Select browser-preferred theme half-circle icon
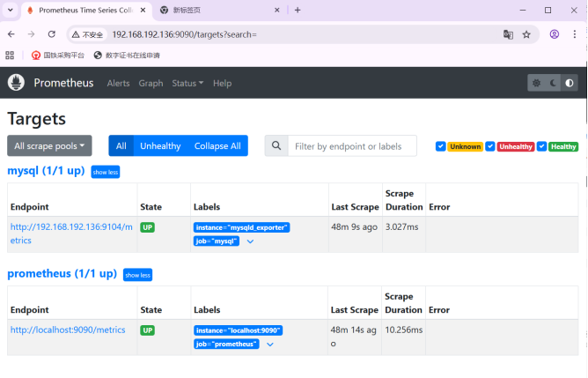 click(x=570, y=83)
